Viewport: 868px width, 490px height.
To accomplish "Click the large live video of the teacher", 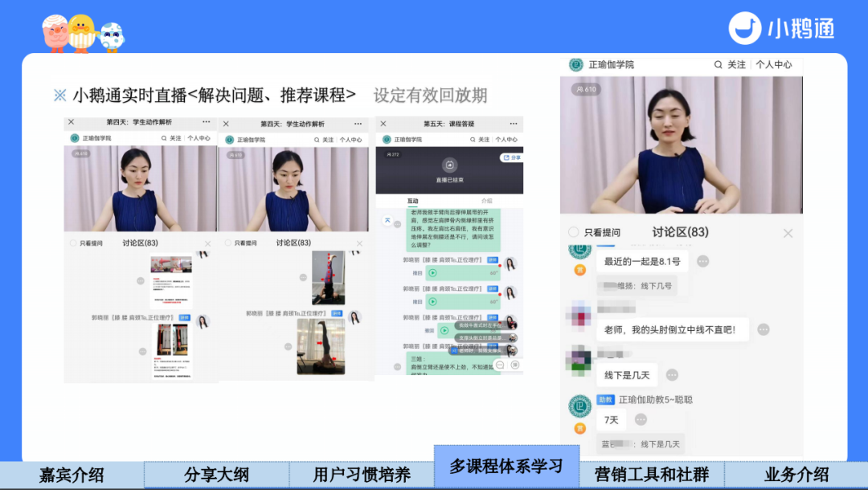I will pos(682,145).
